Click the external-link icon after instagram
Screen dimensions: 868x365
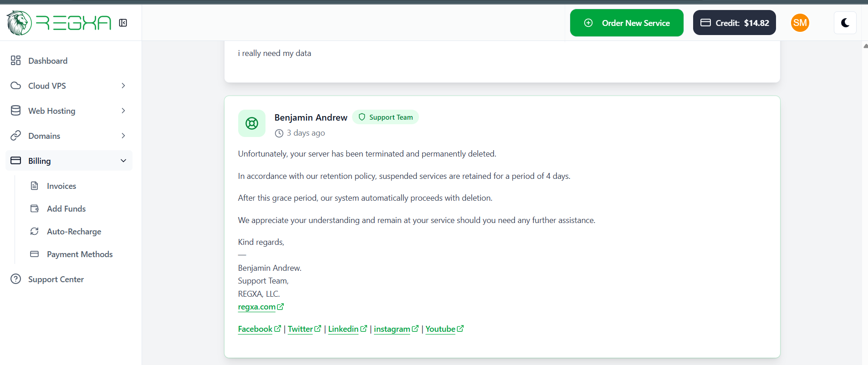(x=415, y=329)
